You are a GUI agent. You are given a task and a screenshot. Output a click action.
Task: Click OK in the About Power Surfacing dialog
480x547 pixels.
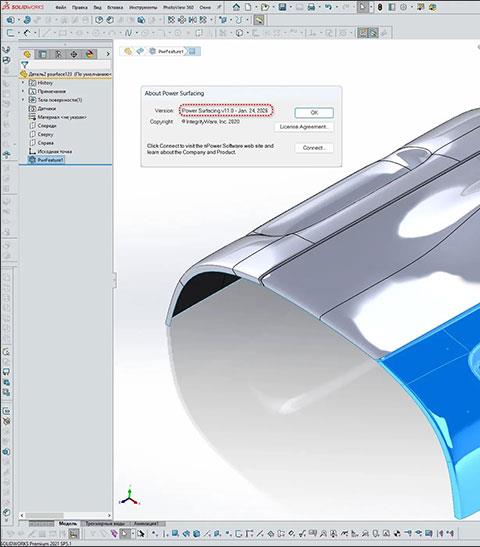tap(314, 113)
